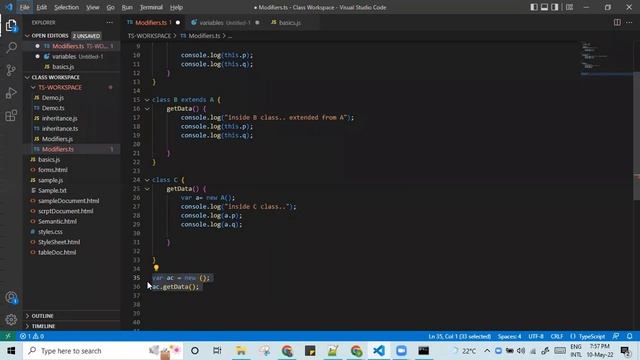Image resolution: width=640 pixels, height=360 pixels.
Task: Change indentation via Spaces: 4
Action: click(x=509, y=336)
